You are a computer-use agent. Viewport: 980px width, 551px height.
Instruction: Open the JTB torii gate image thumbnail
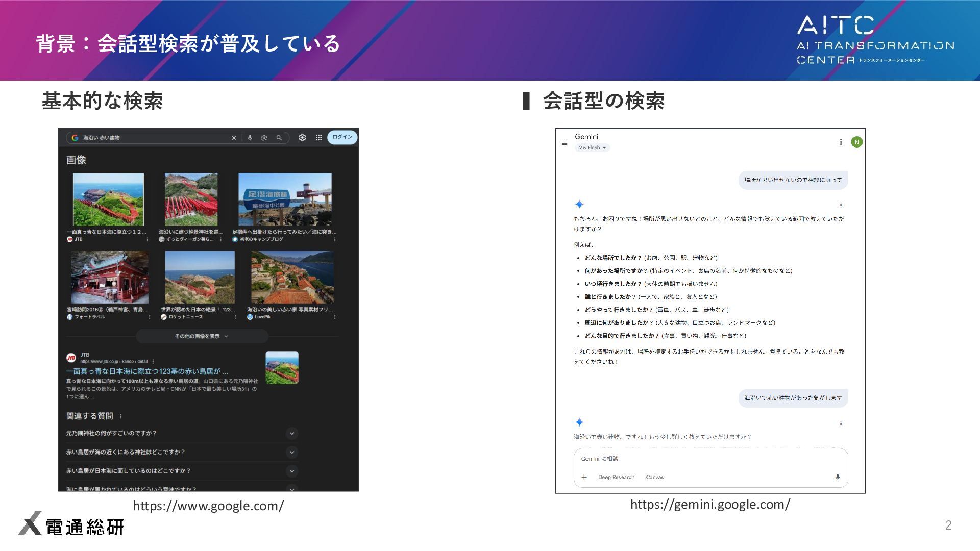point(108,199)
